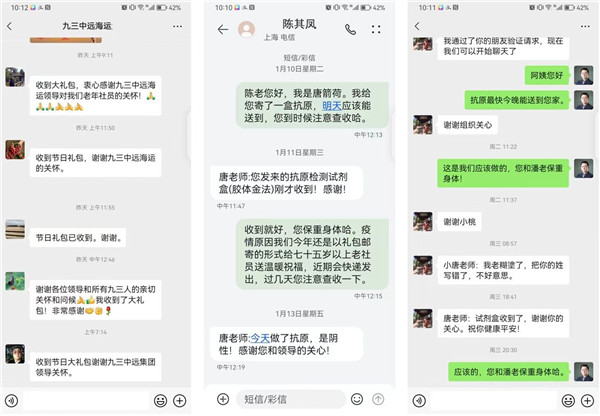Open the four-dot menu in SMS conversation
Screen dimensions: 600x416
pos(376,29)
